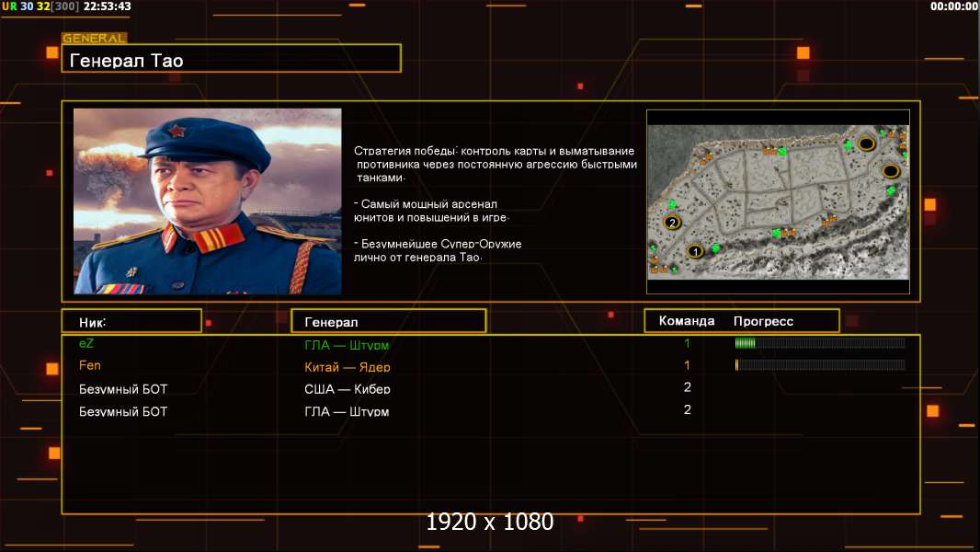Click the "Китай — Ядер" general entry
Image resolution: width=980 pixels, height=552 pixels.
[x=348, y=367]
